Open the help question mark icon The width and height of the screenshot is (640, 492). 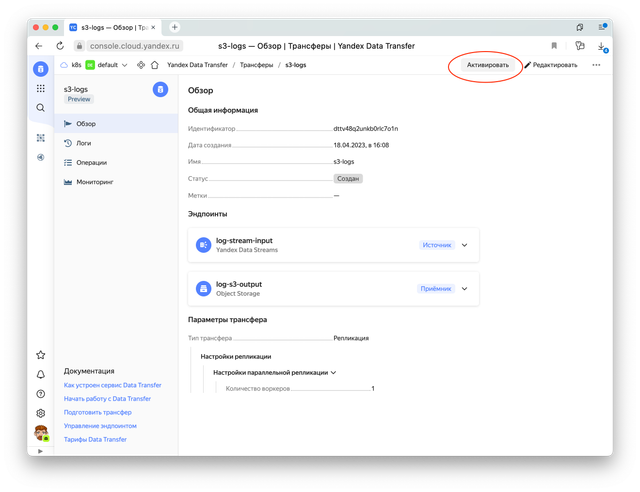(40, 393)
